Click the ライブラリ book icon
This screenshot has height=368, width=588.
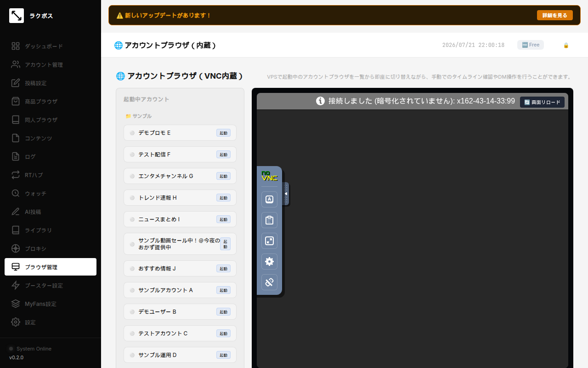click(x=16, y=230)
